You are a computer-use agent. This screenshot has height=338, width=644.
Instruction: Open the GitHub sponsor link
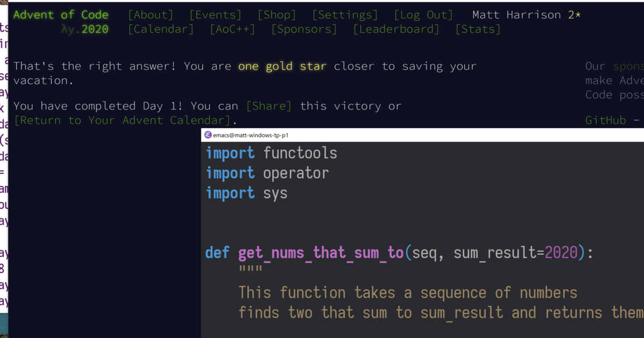tap(605, 120)
